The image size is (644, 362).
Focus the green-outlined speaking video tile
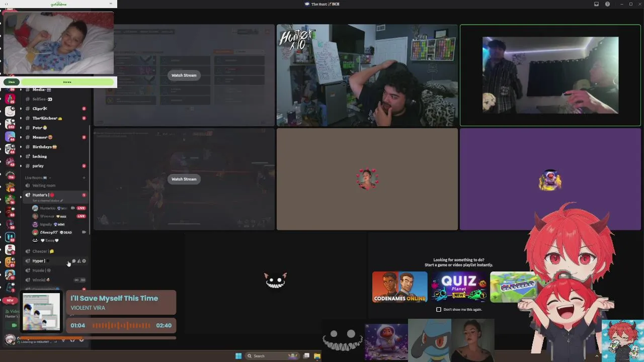pos(550,75)
